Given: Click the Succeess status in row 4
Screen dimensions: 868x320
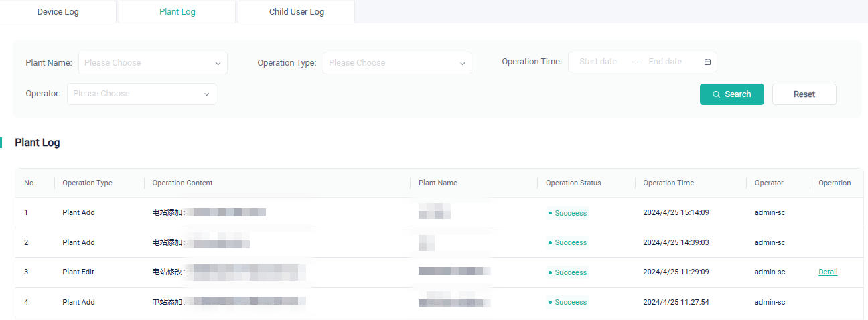Looking at the screenshot, I should (x=567, y=302).
